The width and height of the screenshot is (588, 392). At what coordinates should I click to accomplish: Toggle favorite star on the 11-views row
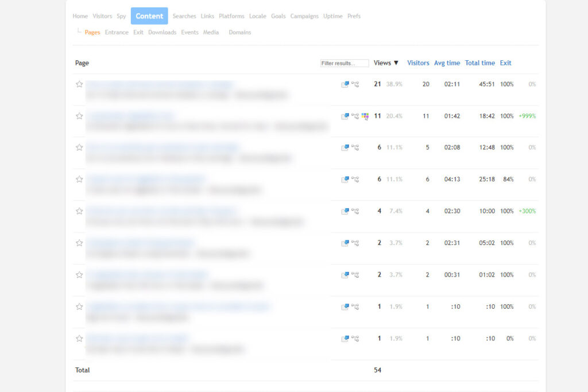click(x=79, y=116)
